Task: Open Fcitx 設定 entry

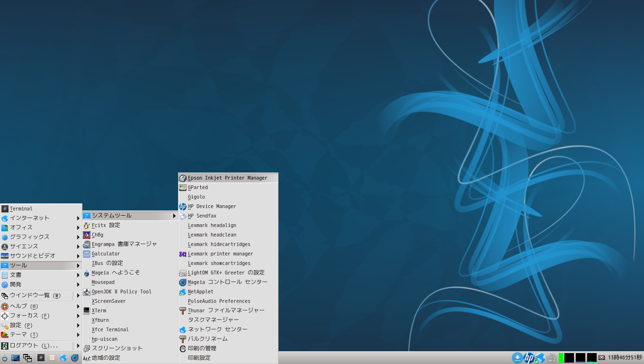Action: 130,225
